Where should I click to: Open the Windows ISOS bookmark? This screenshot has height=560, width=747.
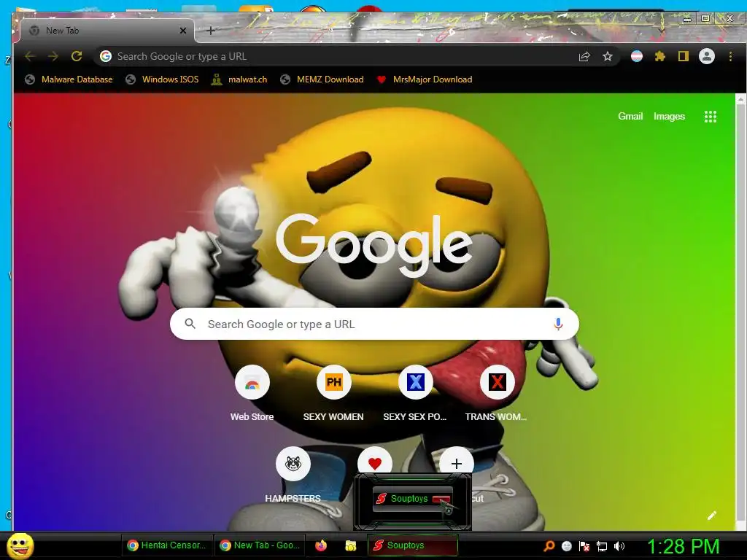coord(162,79)
